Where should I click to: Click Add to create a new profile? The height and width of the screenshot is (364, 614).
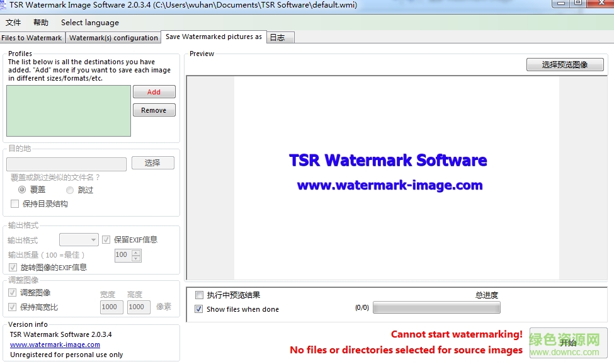(154, 91)
